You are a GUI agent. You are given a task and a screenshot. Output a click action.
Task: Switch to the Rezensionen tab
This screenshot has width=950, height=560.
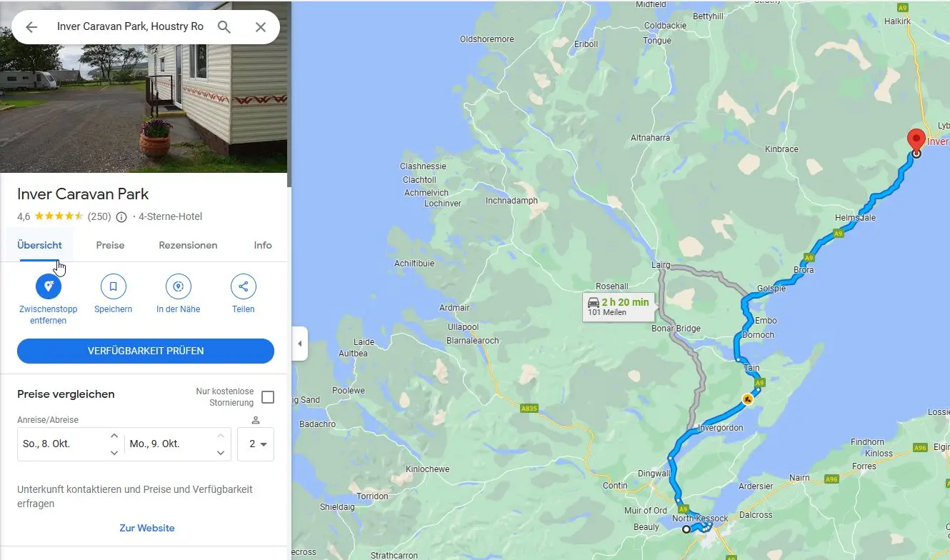coord(188,245)
